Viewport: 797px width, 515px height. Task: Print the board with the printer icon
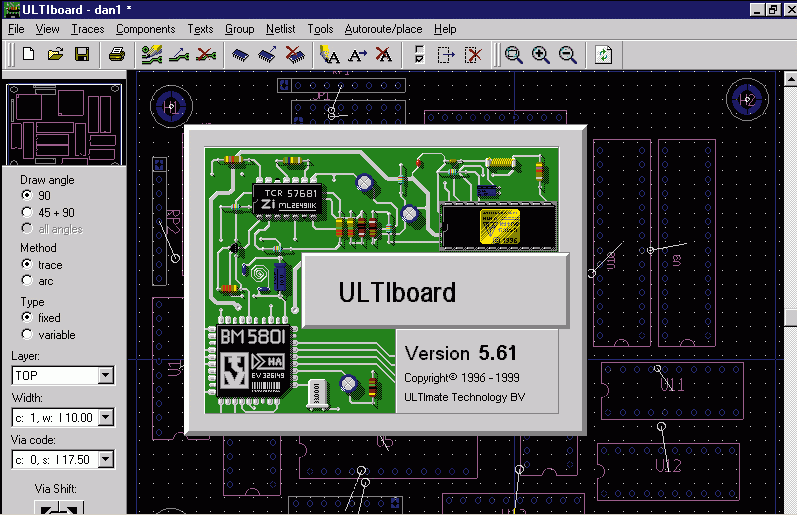click(x=116, y=54)
